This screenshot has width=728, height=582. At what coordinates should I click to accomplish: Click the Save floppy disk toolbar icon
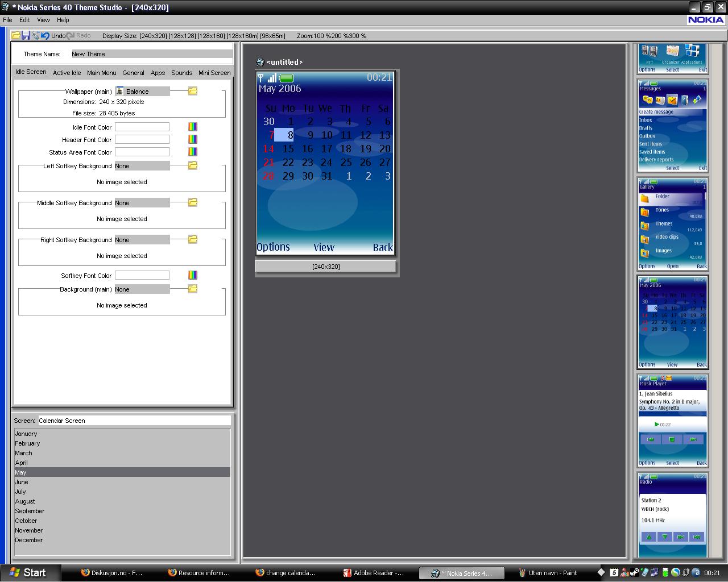(26, 35)
